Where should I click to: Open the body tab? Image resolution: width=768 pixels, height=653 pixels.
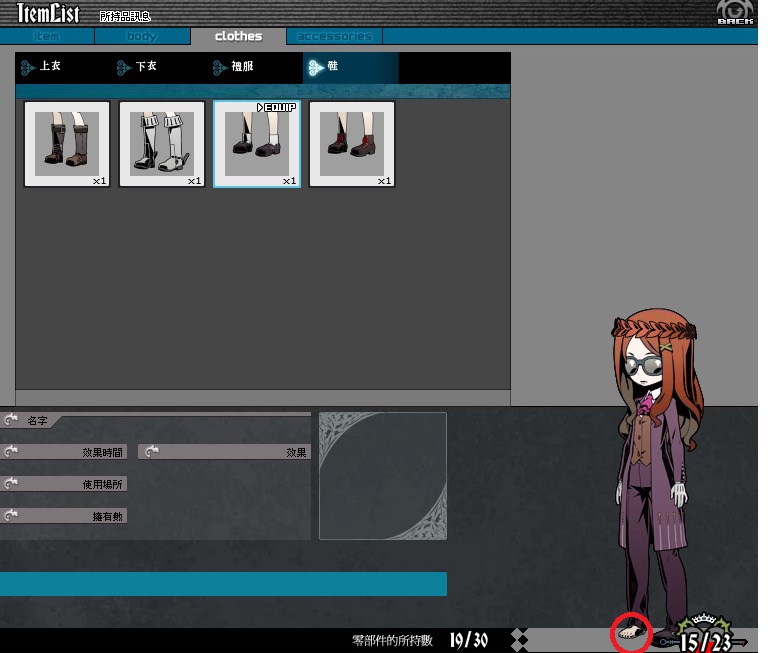point(142,36)
